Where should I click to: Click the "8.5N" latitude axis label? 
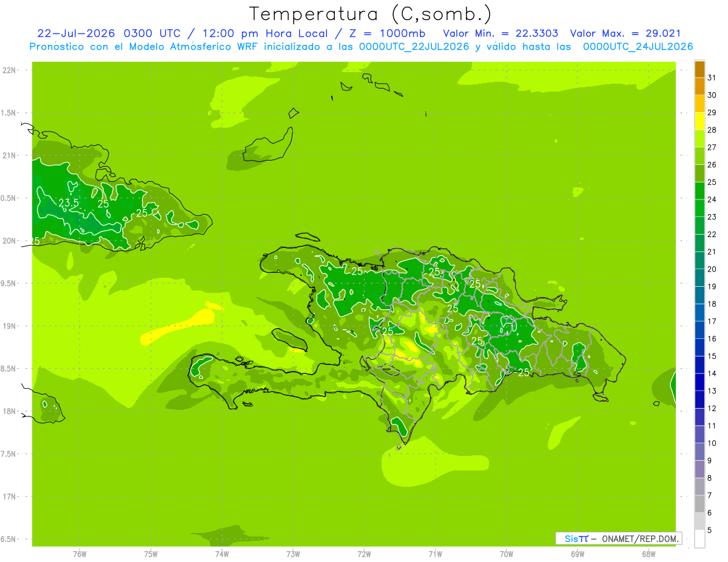[x=8, y=369]
